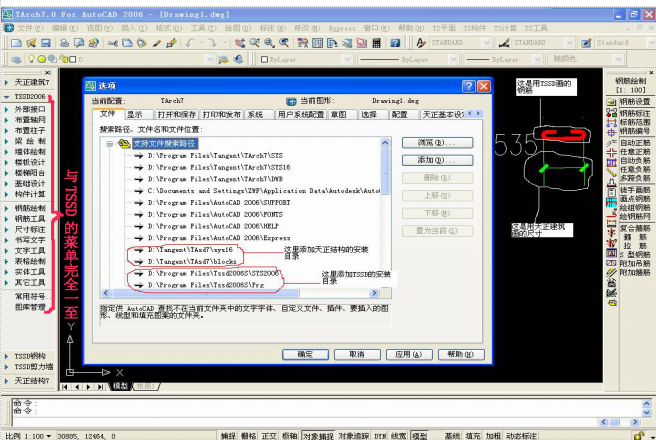Image resolution: width=656 pixels, height=440 pixels.
Task: Click the 帮助(H) button in dialog
Action: point(461,354)
